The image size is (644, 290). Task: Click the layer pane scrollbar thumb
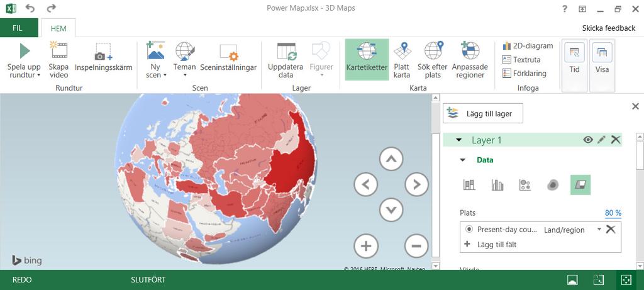tap(640, 155)
